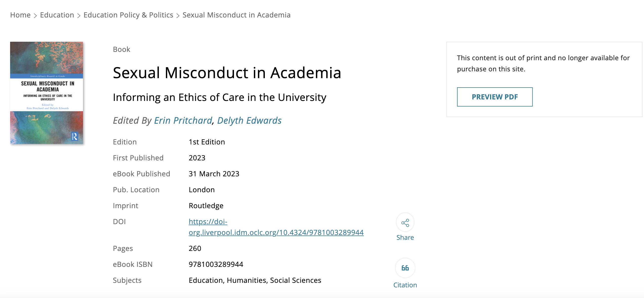Image resolution: width=644 pixels, height=298 pixels.
Task: Open editor Delyth Edwards' link
Action: 249,120
